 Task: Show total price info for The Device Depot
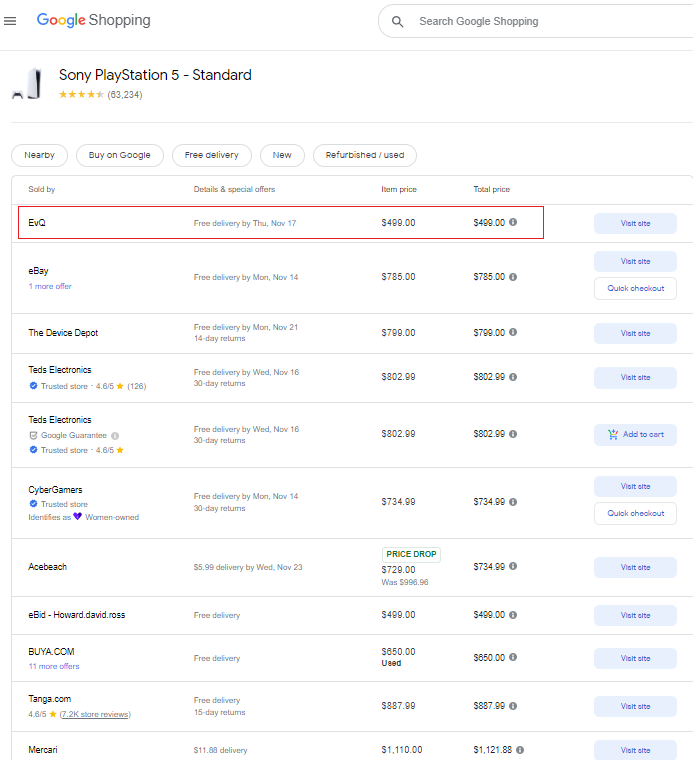513,332
